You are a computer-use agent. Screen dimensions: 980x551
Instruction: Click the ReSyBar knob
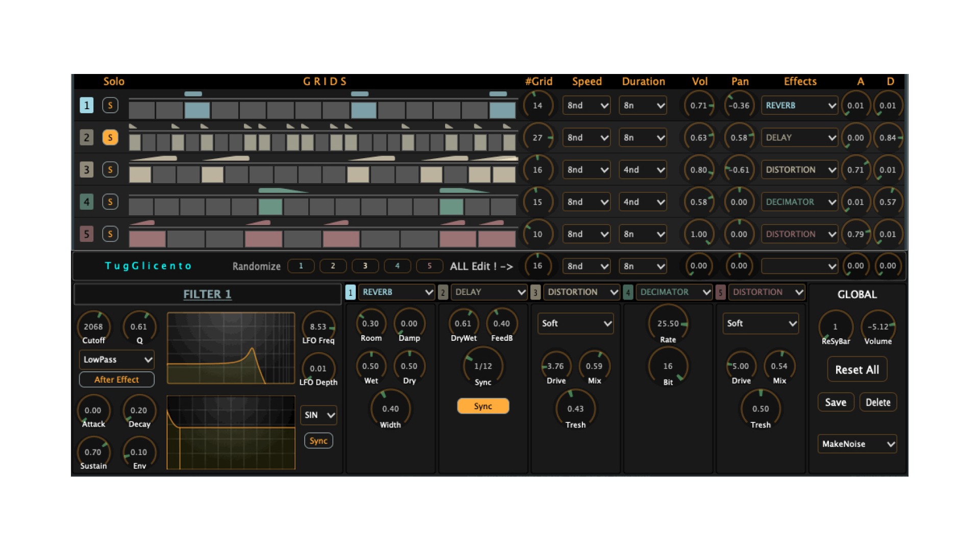(836, 327)
